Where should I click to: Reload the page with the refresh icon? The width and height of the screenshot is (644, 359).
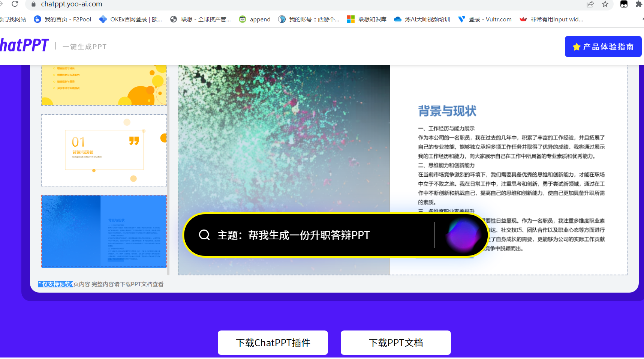click(15, 4)
